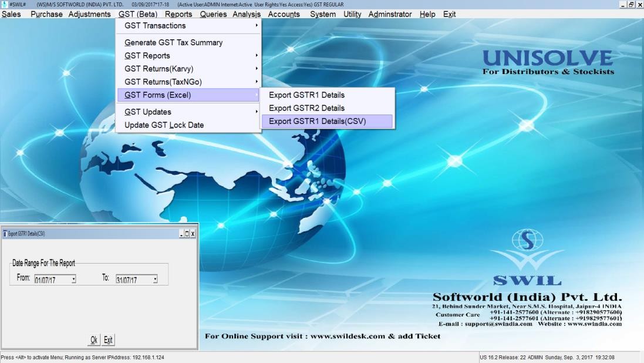Open the To date dropdown arrow
644x363 pixels.
click(x=155, y=280)
